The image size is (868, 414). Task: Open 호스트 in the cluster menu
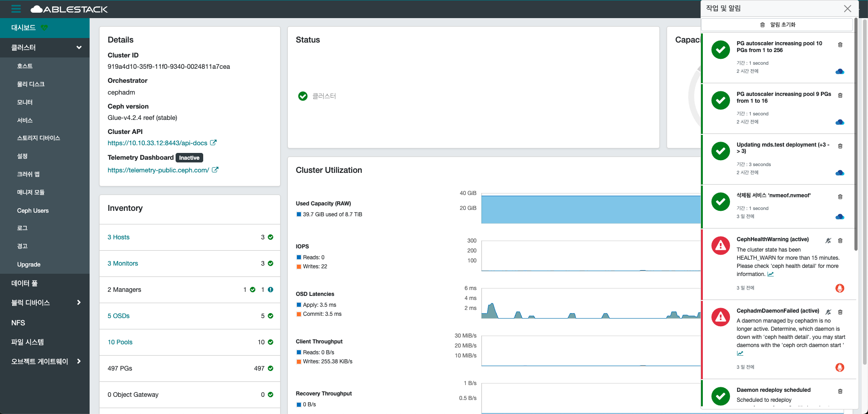(x=25, y=66)
